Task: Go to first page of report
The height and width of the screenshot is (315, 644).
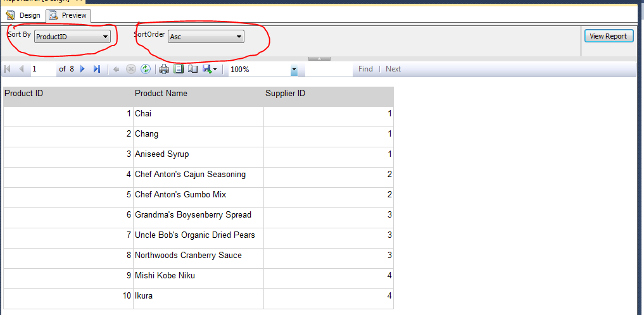Action: coord(7,69)
